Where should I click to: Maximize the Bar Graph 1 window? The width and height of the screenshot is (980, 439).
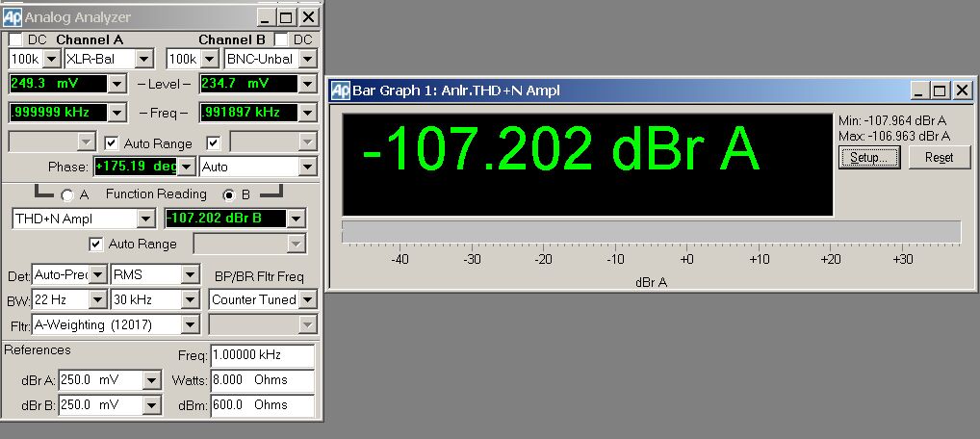click(939, 90)
